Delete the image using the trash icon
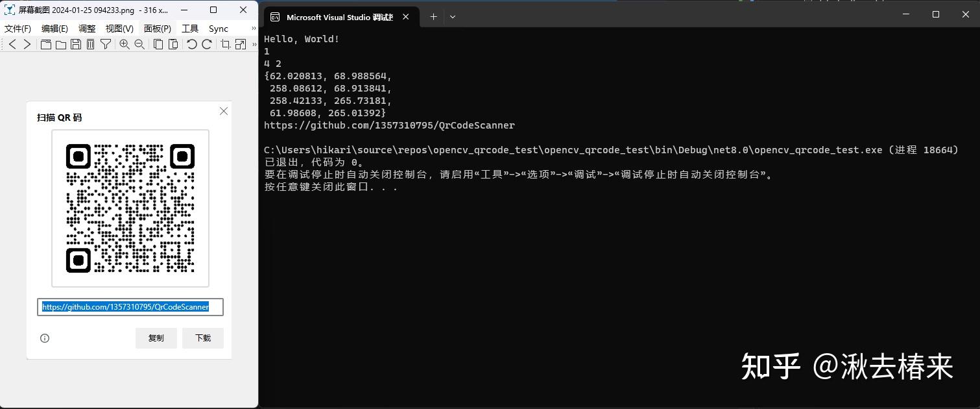 point(91,44)
